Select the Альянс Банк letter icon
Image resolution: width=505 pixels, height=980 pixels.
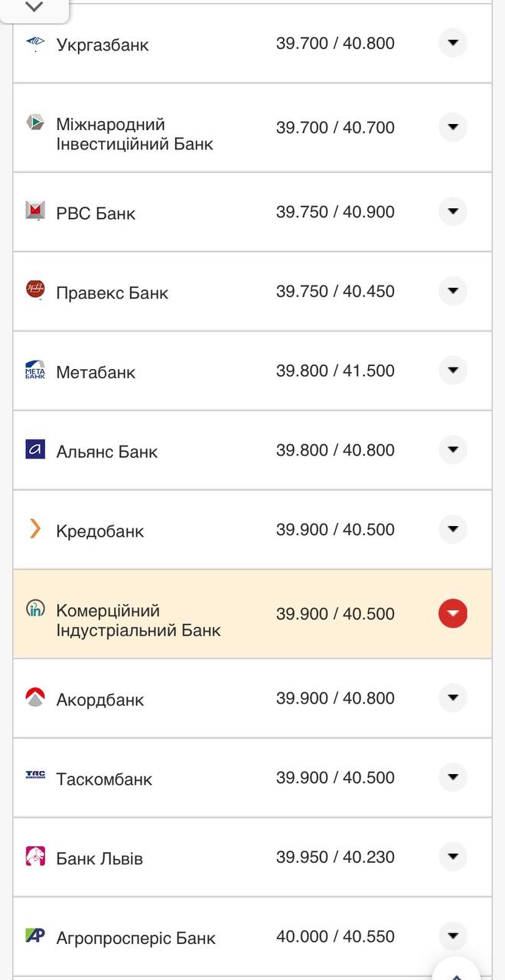tap(34, 450)
